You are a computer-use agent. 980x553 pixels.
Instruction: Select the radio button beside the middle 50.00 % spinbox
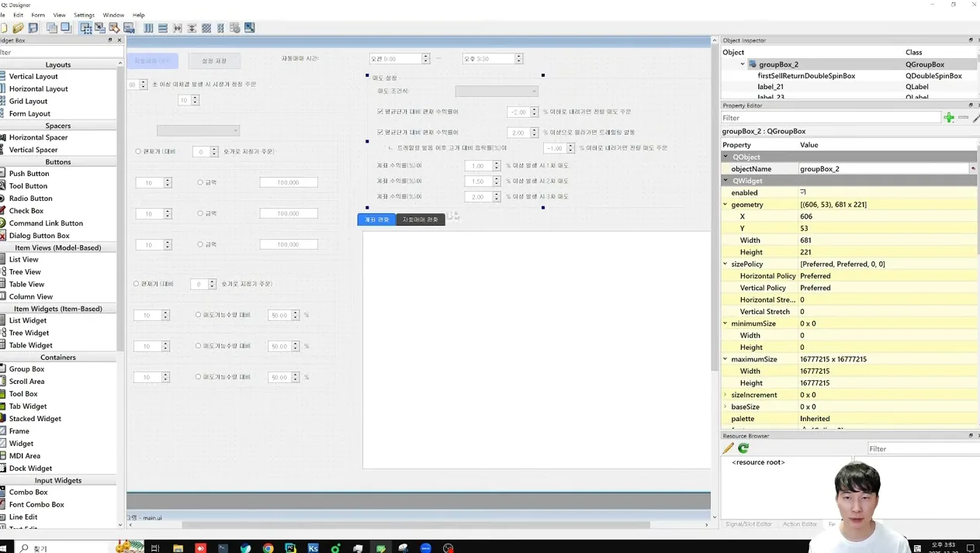pyautogui.click(x=198, y=346)
